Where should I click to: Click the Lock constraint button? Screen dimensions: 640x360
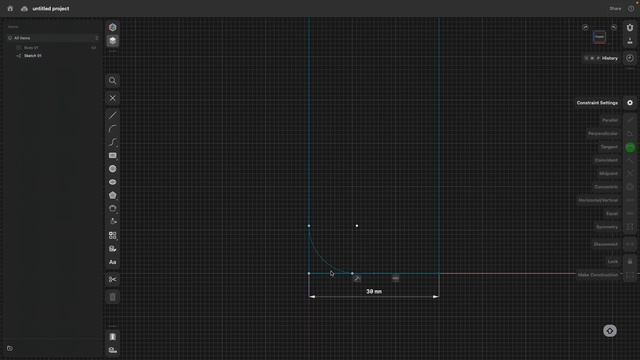coord(630,262)
